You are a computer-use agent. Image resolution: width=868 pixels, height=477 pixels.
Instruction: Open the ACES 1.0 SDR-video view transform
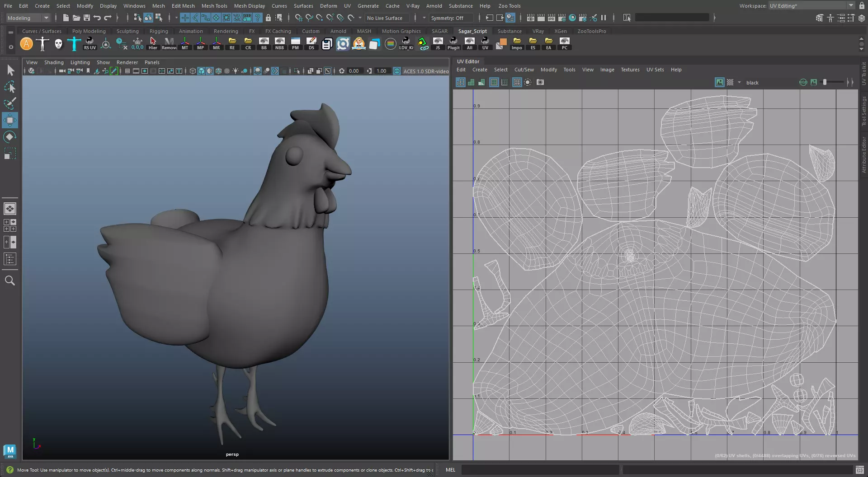[x=425, y=71]
